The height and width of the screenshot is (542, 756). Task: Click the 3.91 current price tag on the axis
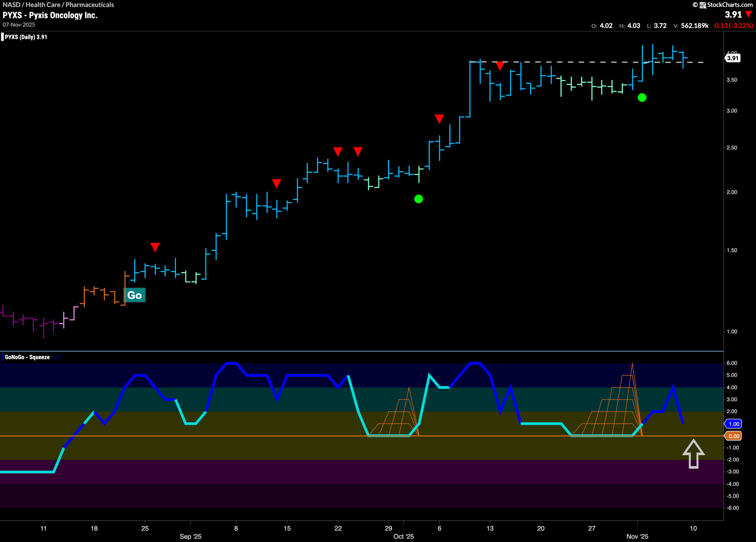[x=733, y=58]
